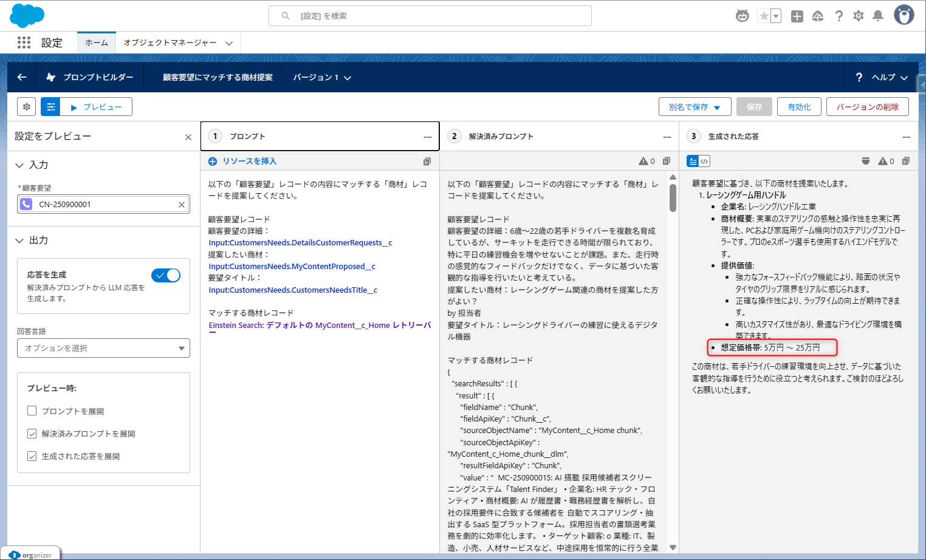Copy the resolved prompt content
Image resolution: width=926 pixels, height=560 pixels.
click(x=667, y=161)
